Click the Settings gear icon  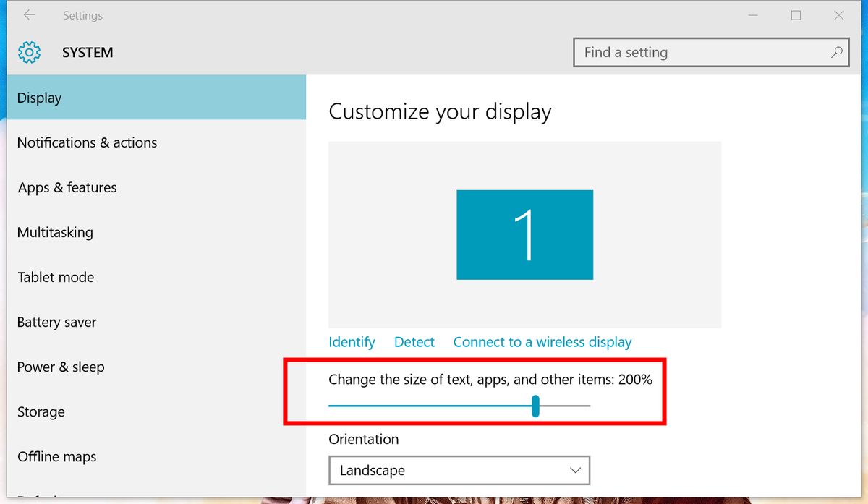click(29, 52)
